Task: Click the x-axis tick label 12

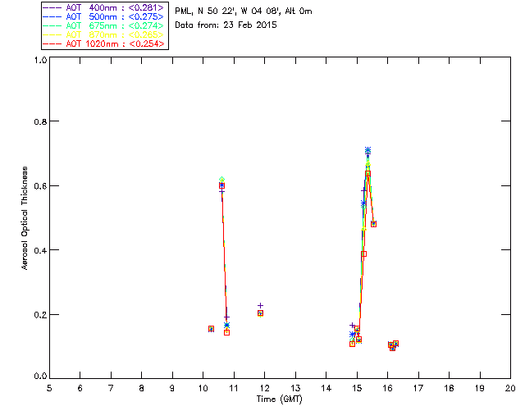Action: pyautogui.click(x=264, y=388)
